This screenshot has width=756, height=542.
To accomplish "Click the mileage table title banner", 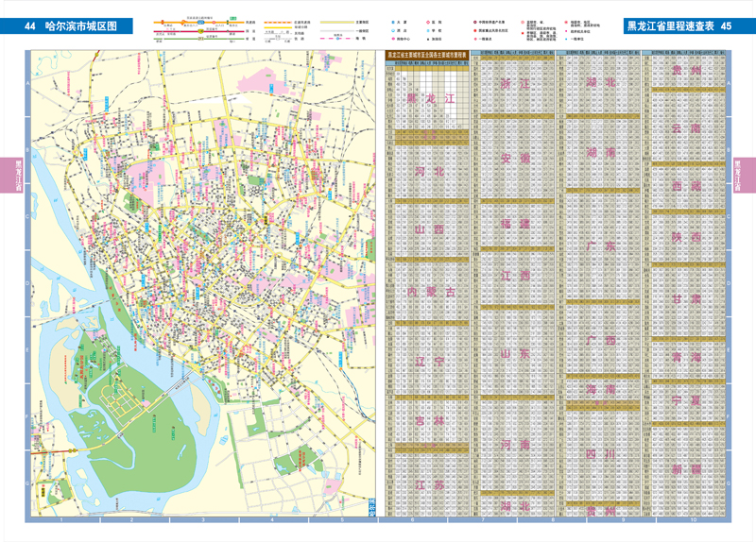I will 427,56.
